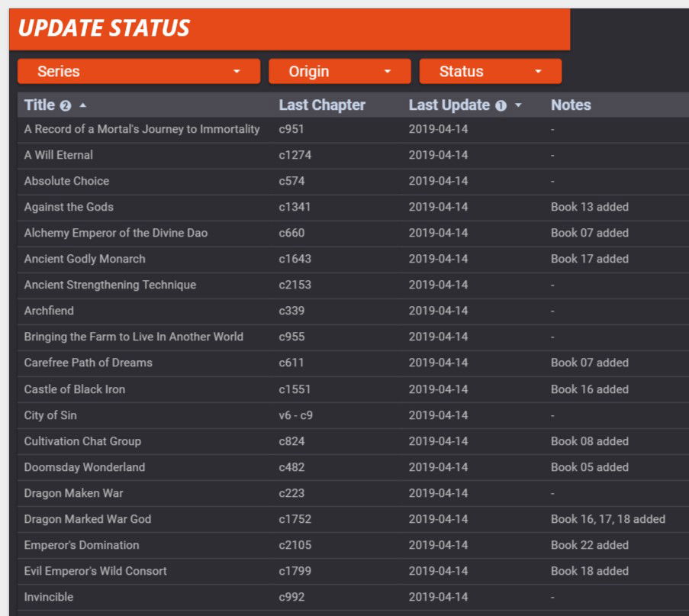Click the Notes column header
The width and height of the screenshot is (689, 616).
(571, 105)
